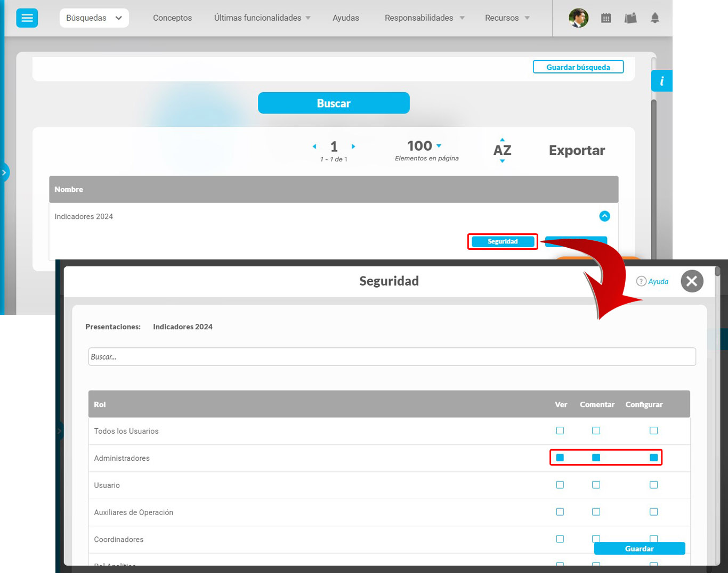Open the Conceptos menu item
This screenshot has height=586, width=728.
(x=172, y=18)
